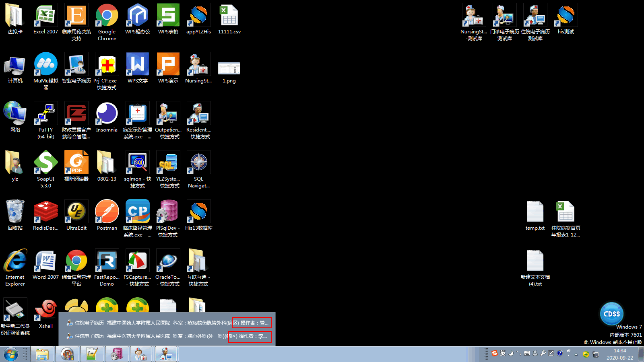Select the 病案示踪管理系统.exe shortcut
This screenshot has height=362, width=644.
click(x=138, y=121)
